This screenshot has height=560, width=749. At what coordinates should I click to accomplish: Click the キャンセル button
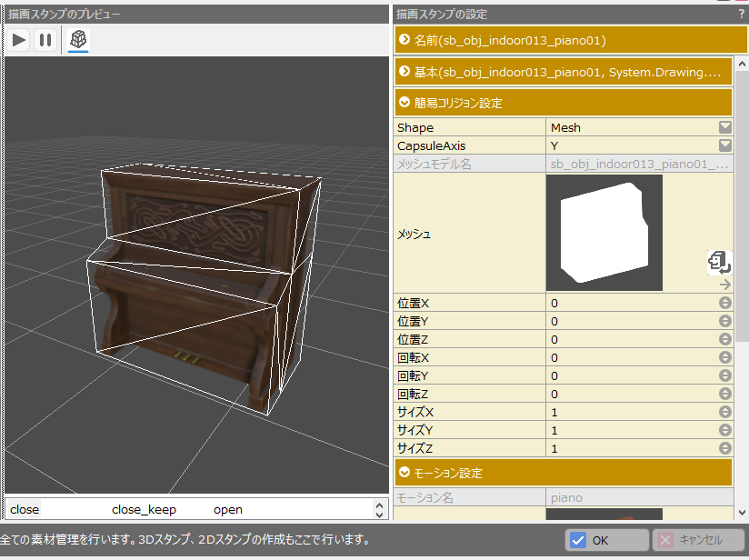click(697, 540)
